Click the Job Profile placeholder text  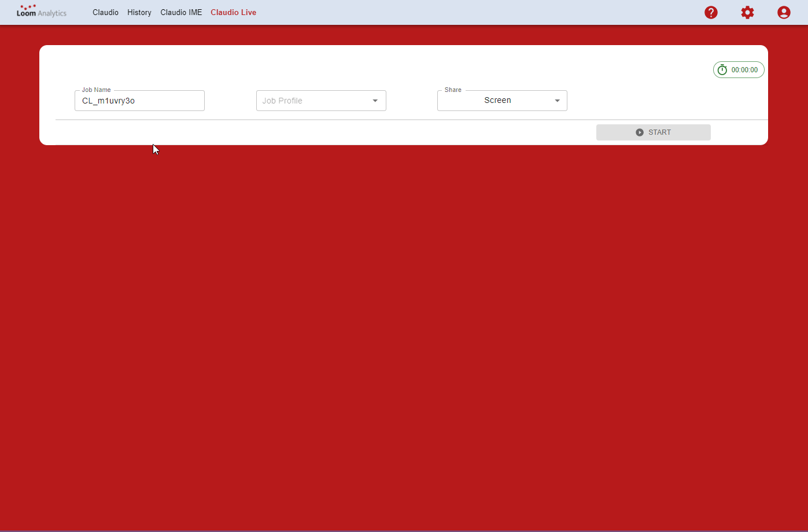point(282,100)
